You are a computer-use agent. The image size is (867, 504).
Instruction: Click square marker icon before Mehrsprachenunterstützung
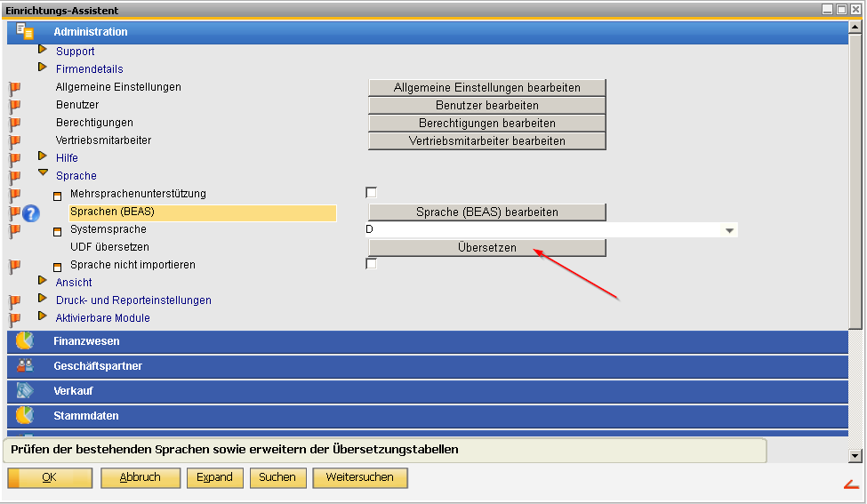[58, 196]
